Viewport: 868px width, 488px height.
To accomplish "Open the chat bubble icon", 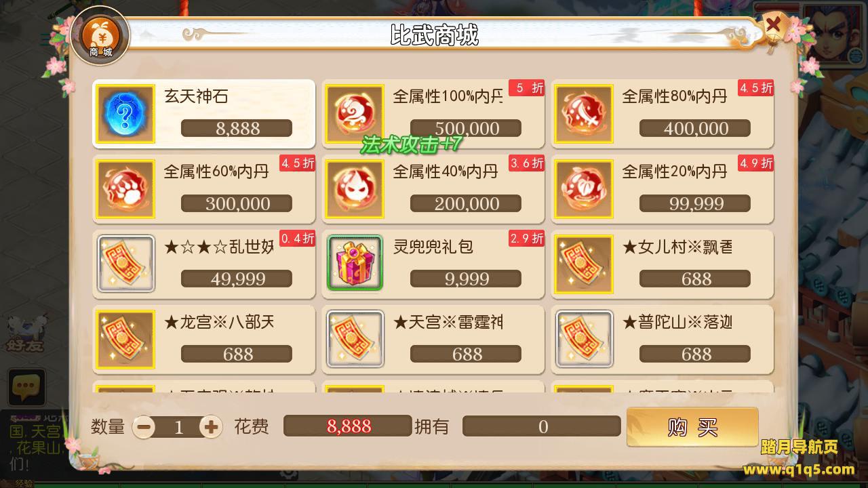I will 26,388.
